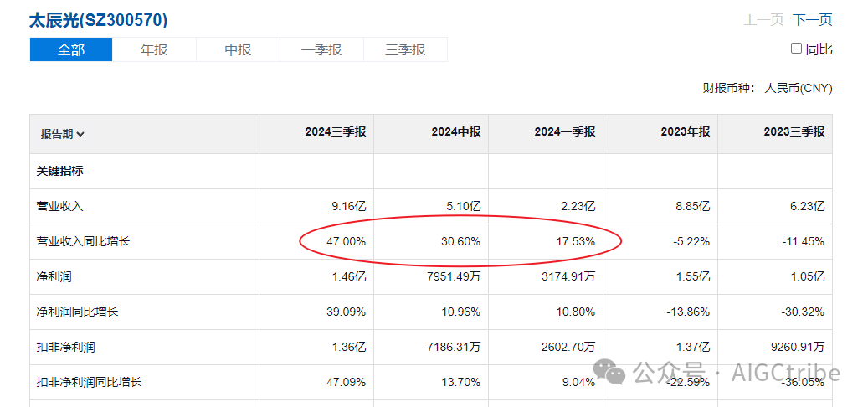Enable the 同比 checkbox
Viewport: 868px width, 407px height.
(796, 49)
